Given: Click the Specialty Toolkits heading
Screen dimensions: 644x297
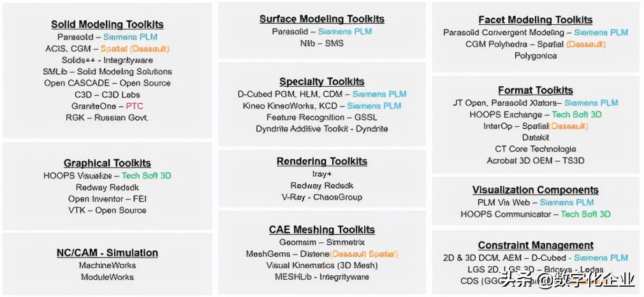Looking at the screenshot, I should 322,82.
